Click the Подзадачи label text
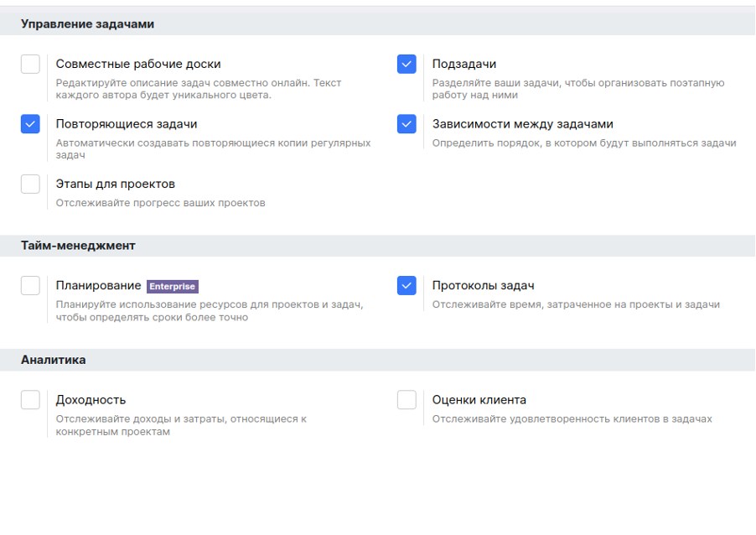The width and height of the screenshot is (756, 535). pyautogui.click(x=463, y=64)
